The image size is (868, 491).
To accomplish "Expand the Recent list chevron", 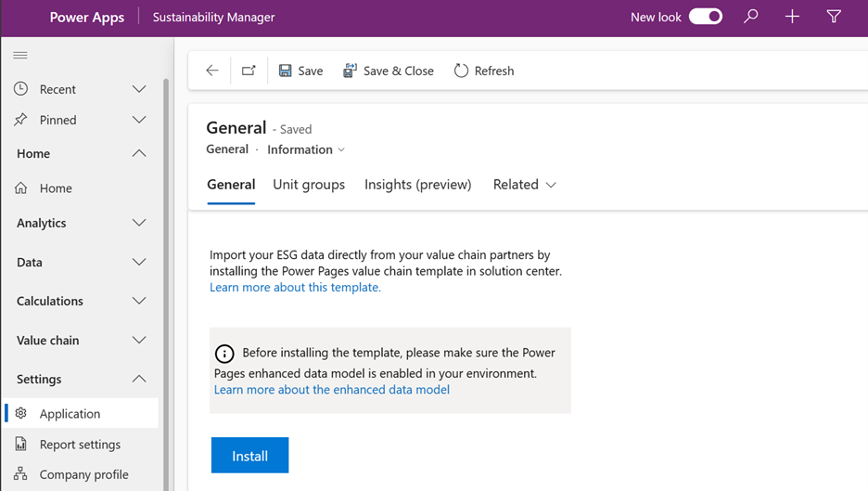I will coord(139,89).
